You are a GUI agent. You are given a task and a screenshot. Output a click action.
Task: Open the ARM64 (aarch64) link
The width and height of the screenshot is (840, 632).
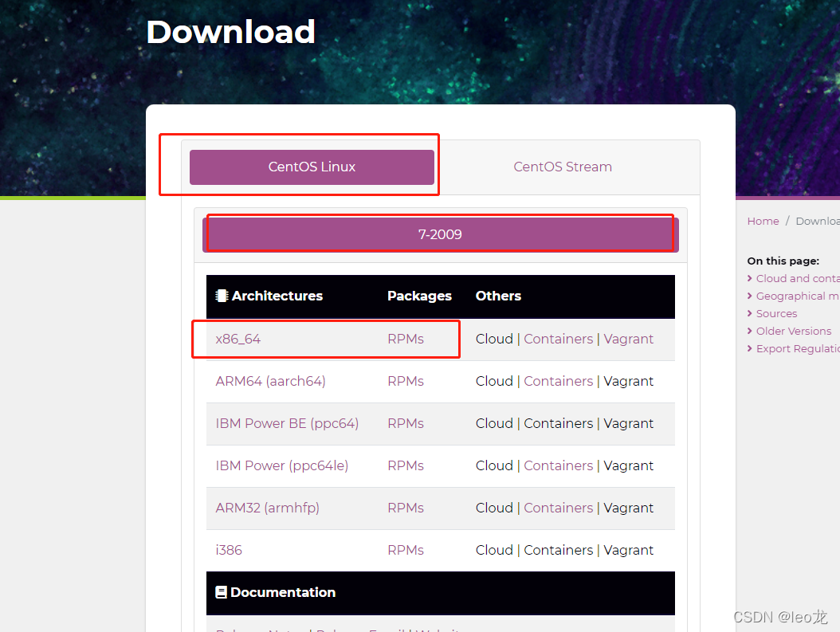coord(270,381)
